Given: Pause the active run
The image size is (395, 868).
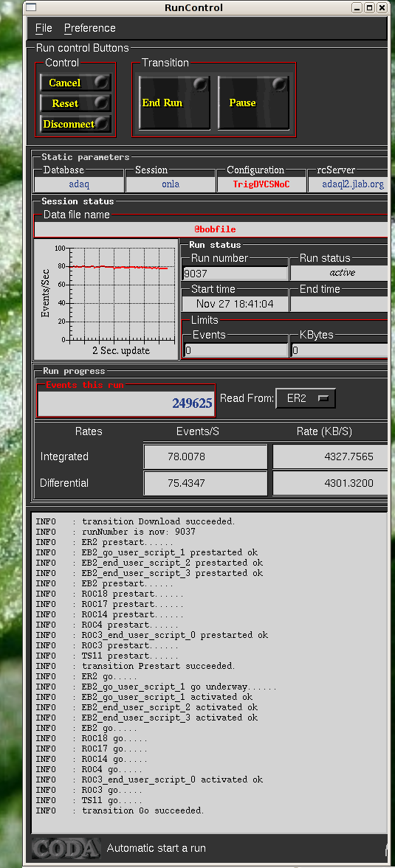Looking at the screenshot, I should pos(254,103).
